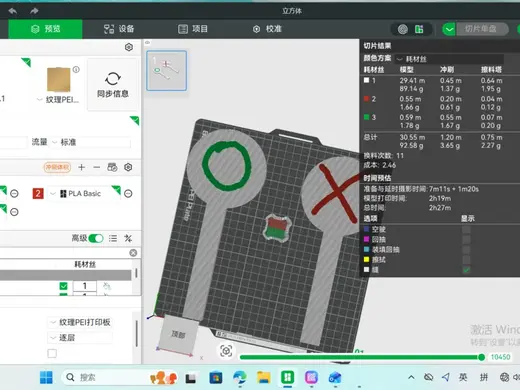Open printer settings gear at panel top
The width and height of the screenshot is (520, 390).
coord(129,47)
